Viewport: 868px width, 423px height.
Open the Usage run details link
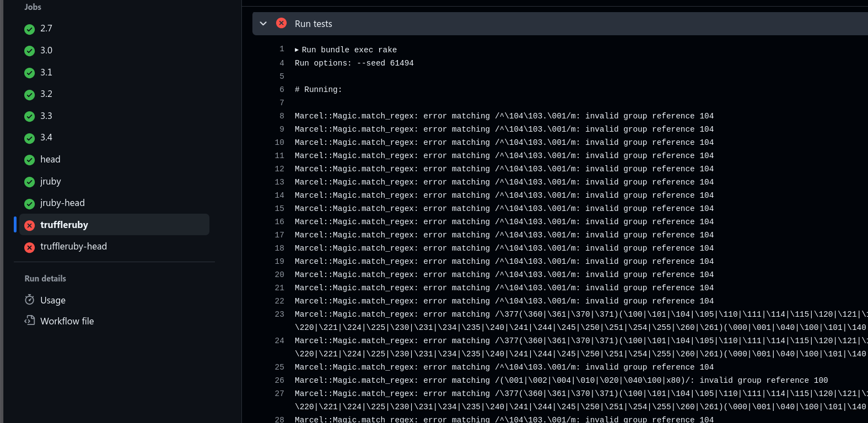[53, 300]
